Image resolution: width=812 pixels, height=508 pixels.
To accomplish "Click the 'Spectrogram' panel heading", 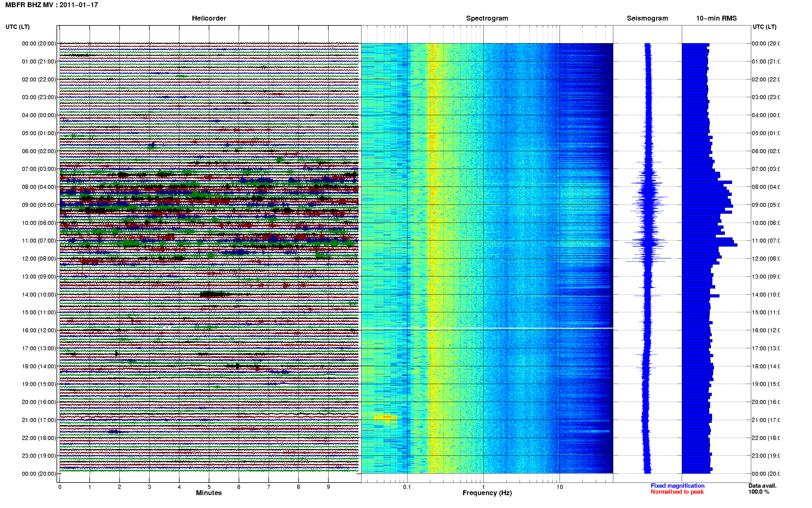I will point(487,18).
